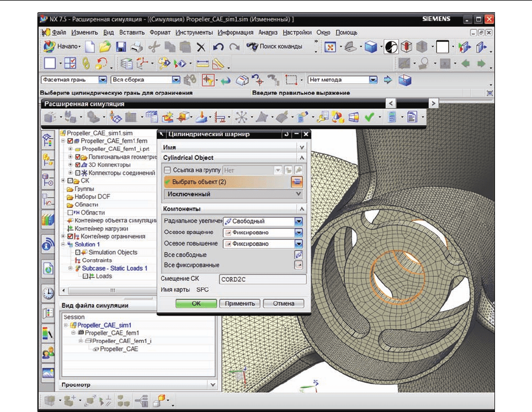Viewport: 532px width, 412px height.
Task: Toggle the СК checkbox in the tree
Action: 70,181
